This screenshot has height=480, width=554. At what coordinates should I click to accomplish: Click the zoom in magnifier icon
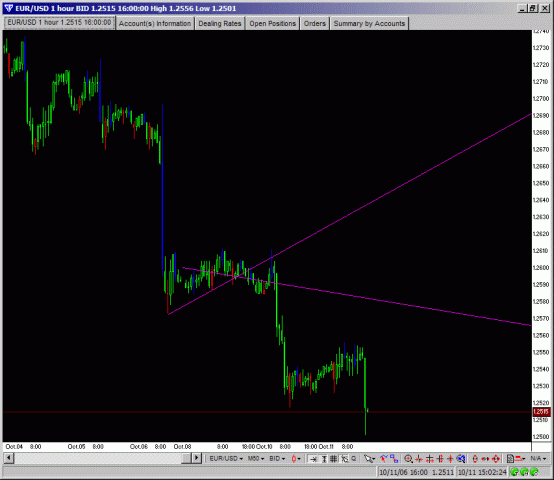408,459
